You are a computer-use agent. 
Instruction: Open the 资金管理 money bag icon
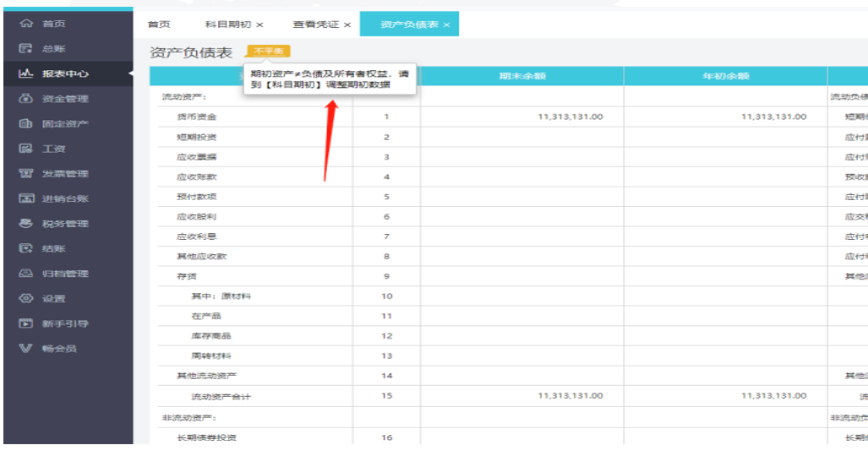pos(26,99)
